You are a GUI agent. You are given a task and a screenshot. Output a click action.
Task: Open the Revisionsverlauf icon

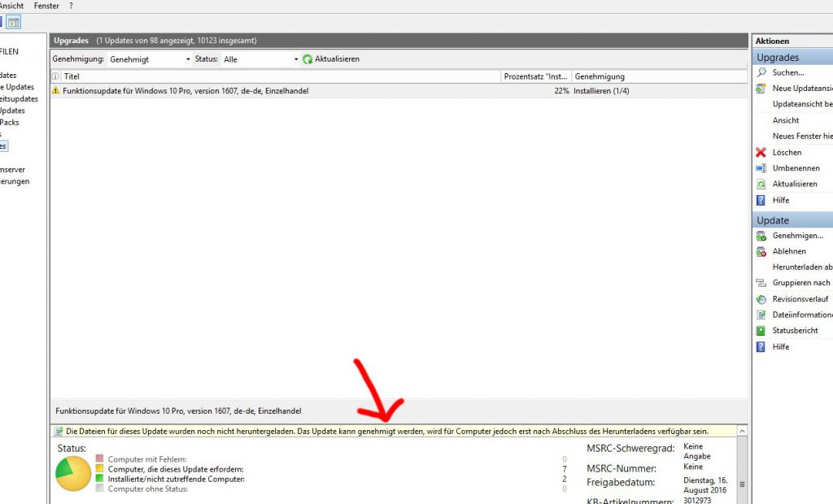click(761, 299)
